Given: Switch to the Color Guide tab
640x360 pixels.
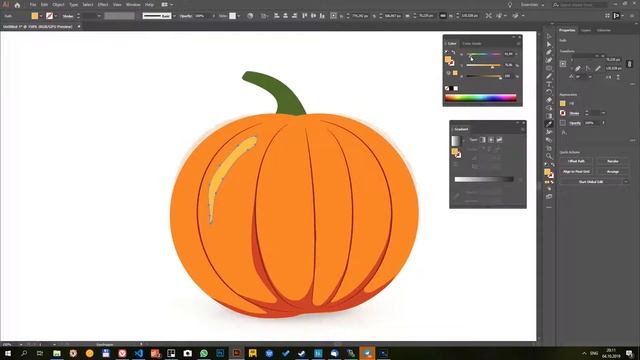Looking at the screenshot, I should point(472,43).
